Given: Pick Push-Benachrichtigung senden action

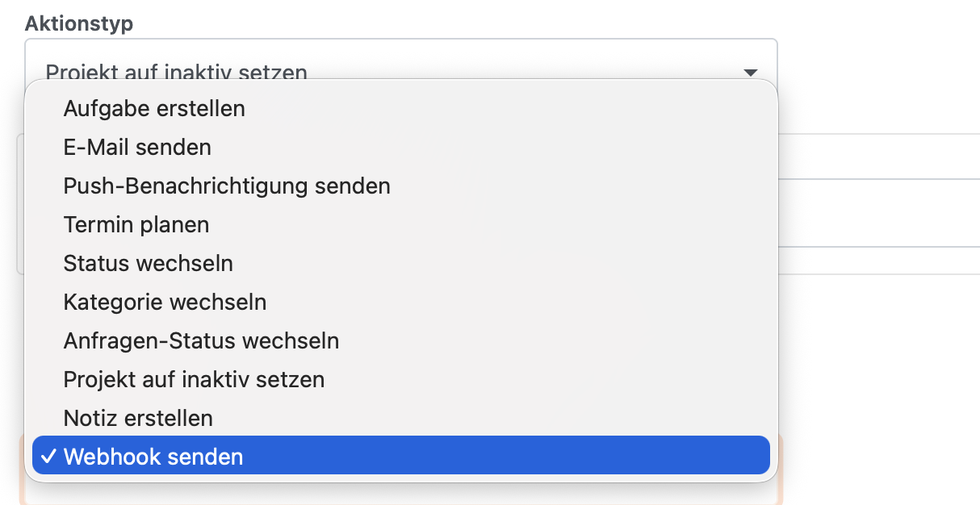Looking at the screenshot, I should click(227, 186).
